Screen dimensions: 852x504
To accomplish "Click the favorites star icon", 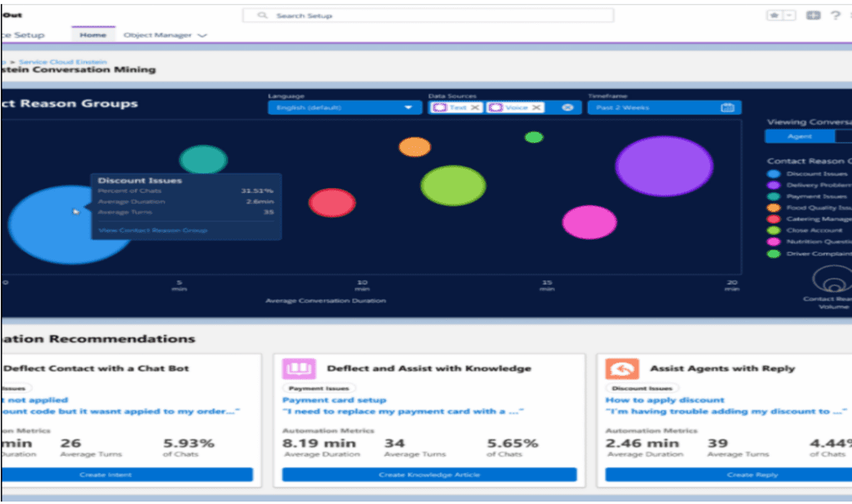I will [772, 16].
